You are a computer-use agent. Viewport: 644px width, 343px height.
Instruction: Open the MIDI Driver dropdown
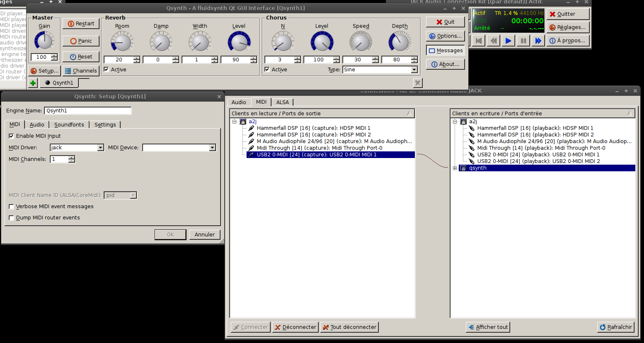[x=100, y=148]
